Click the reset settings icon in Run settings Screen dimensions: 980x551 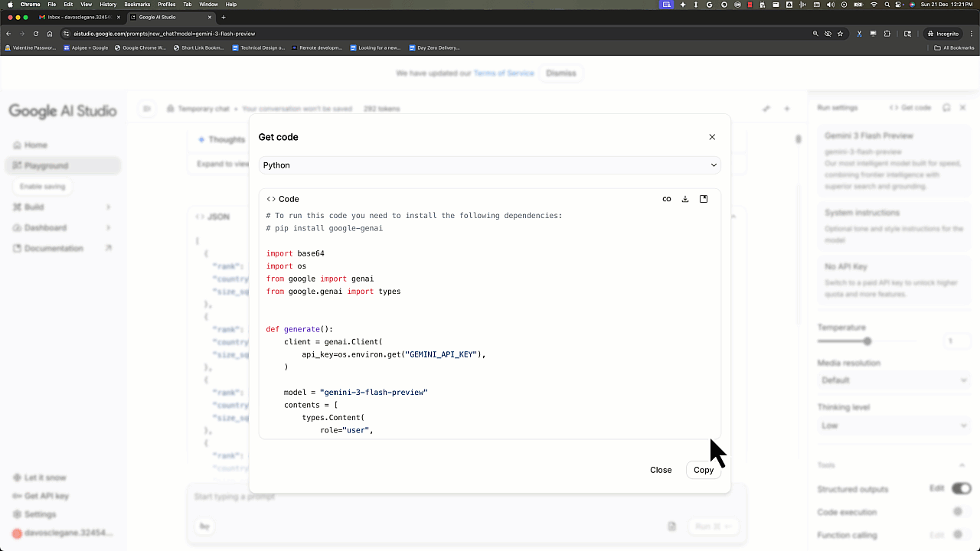click(x=946, y=108)
